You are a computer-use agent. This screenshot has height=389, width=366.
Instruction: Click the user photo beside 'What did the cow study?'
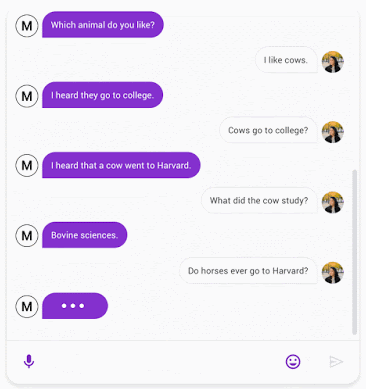pyautogui.click(x=333, y=202)
